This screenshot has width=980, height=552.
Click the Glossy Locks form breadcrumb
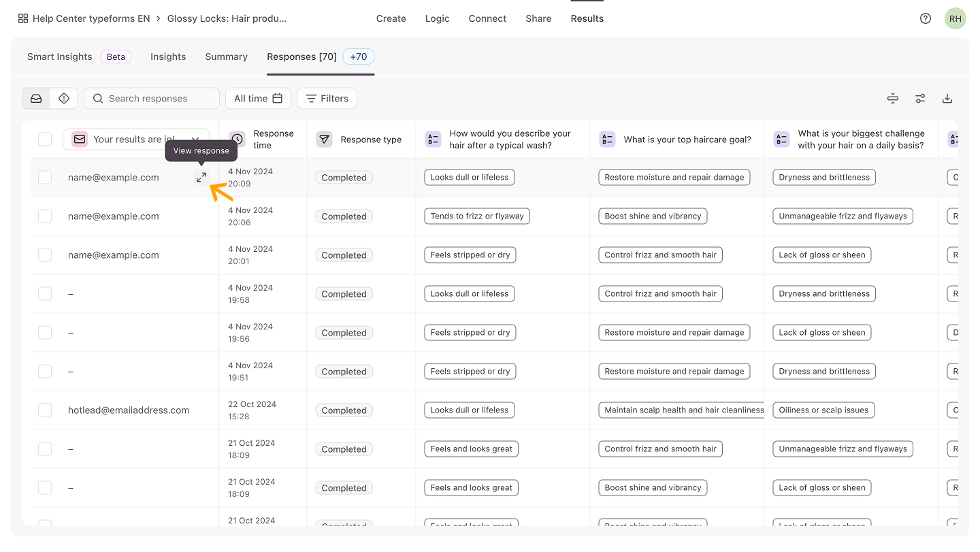227,18
